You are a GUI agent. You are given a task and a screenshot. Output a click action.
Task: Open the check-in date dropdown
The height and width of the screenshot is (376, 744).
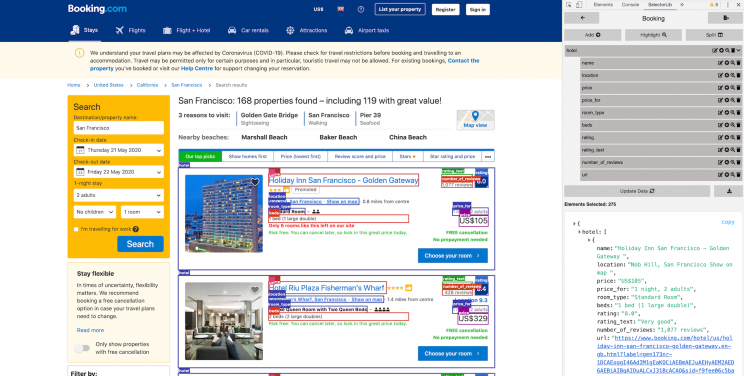click(x=119, y=150)
